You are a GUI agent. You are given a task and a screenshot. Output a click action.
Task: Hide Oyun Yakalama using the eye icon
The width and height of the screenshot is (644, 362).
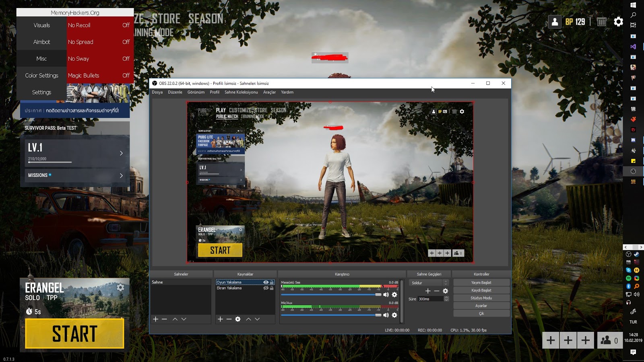pos(266,282)
